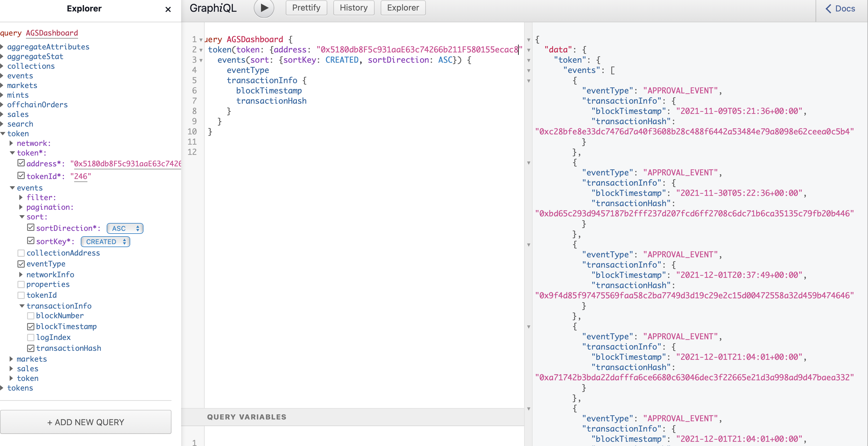Uncheck the eventType field
The width and height of the screenshot is (868, 446).
point(21,264)
